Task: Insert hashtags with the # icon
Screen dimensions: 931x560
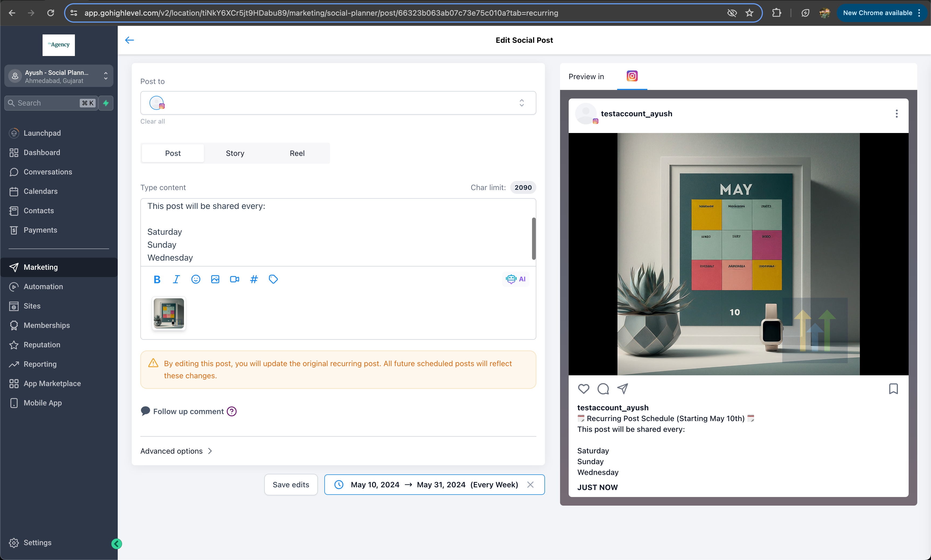Action: [x=254, y=279]
